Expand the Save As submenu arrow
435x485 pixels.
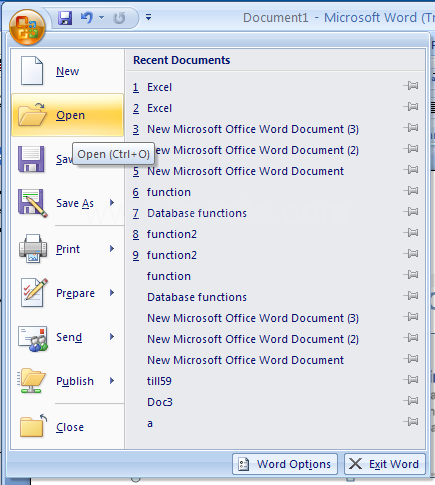click(x=112, y=203)
